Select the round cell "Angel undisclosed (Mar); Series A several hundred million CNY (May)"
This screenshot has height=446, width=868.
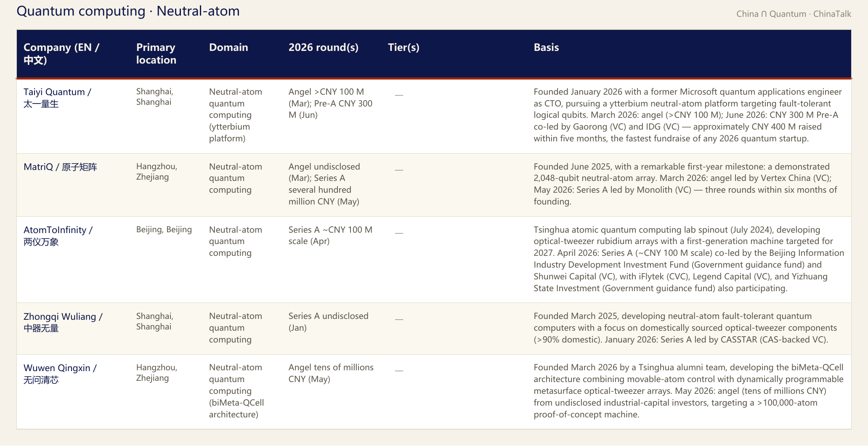pyautogui.click(x=324, y=184)
